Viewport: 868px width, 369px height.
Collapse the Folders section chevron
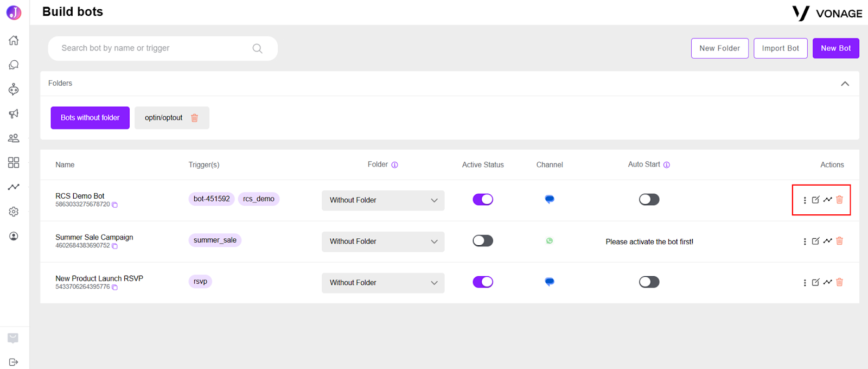[845, 84]
